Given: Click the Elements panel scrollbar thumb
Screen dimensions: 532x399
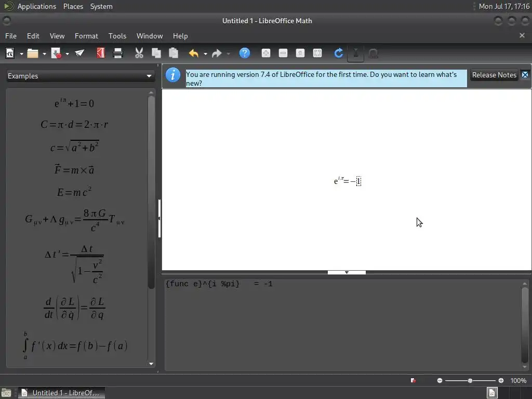Looking at the screenshot, I should click(151, 192).
